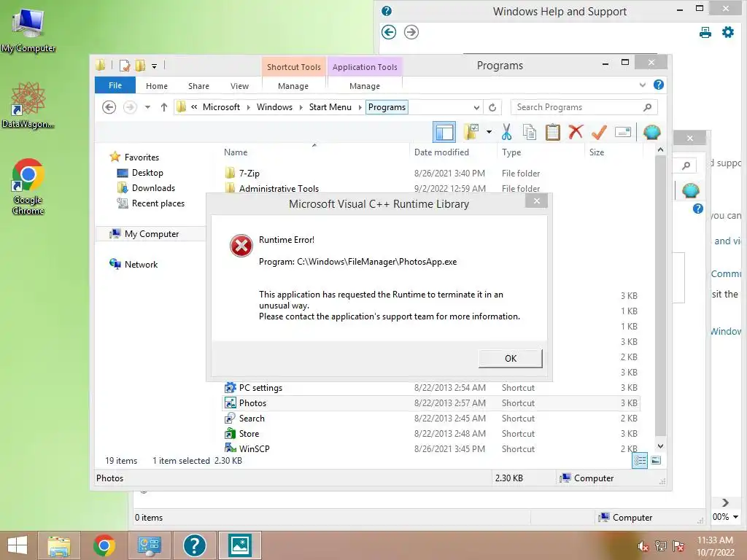
Task: Open Manage under Application Tools
Action: coord(365,86)
